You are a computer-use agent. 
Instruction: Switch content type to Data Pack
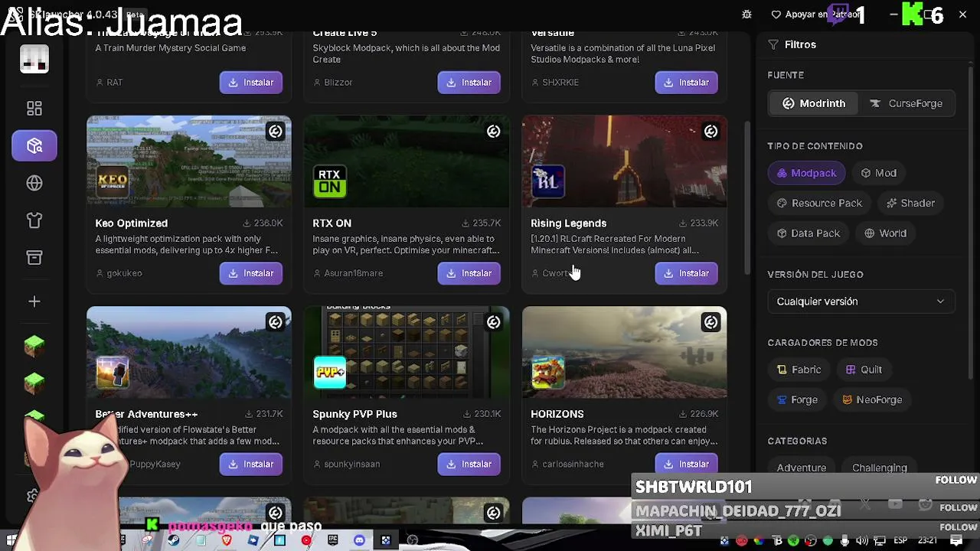pyautogui.click(x=808, y=233)
